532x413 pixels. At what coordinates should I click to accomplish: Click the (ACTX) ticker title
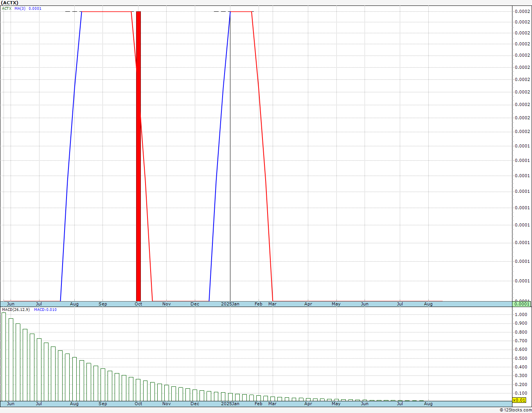pyautogui.click(x=10, y=3)
